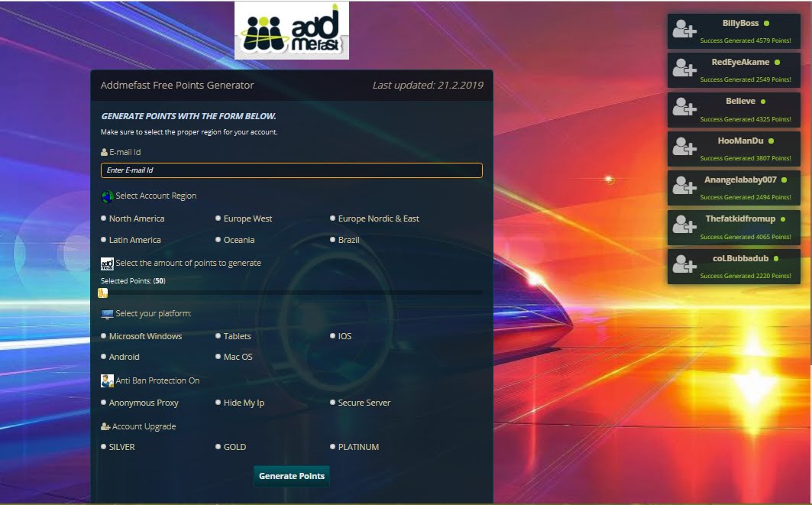Viewport: 812px width, 505px height.
Task: Click the add-user icon beside Account Upgrade
Action: point(105,427)
